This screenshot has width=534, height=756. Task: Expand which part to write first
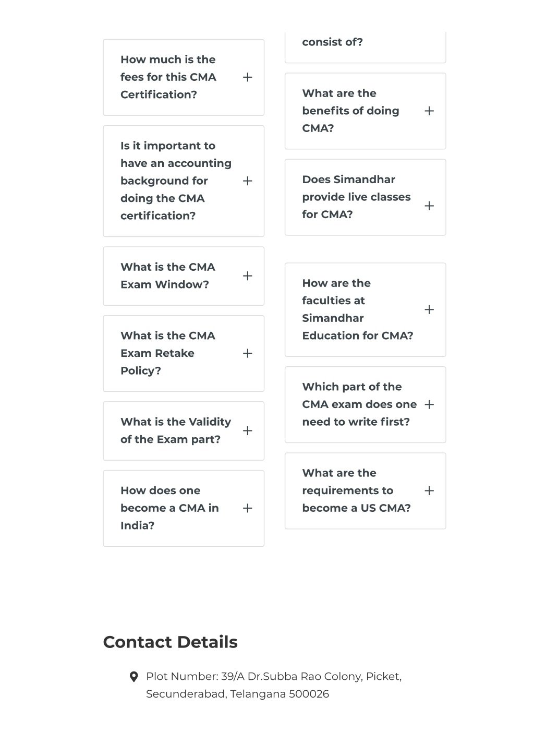[x=429, y=404]
